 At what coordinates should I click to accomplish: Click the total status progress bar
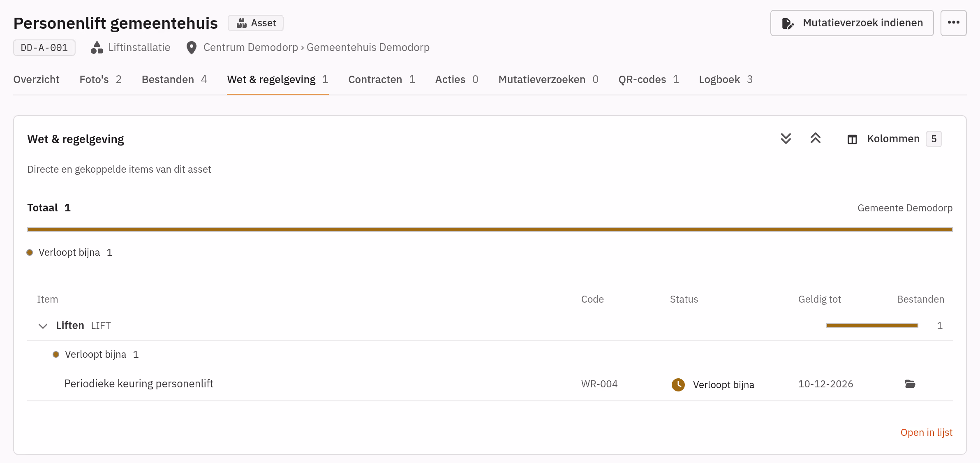tap(490, 229)
